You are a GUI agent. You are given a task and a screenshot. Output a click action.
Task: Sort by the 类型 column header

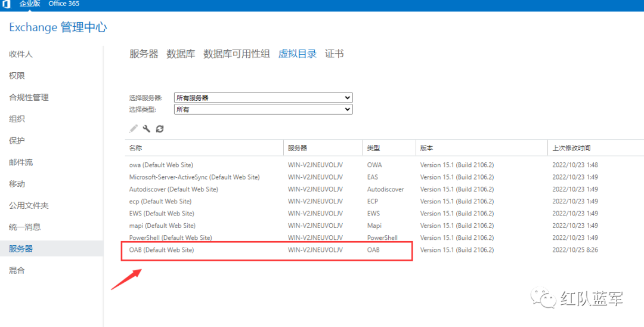pyautogui.click(x=389, y=148)
